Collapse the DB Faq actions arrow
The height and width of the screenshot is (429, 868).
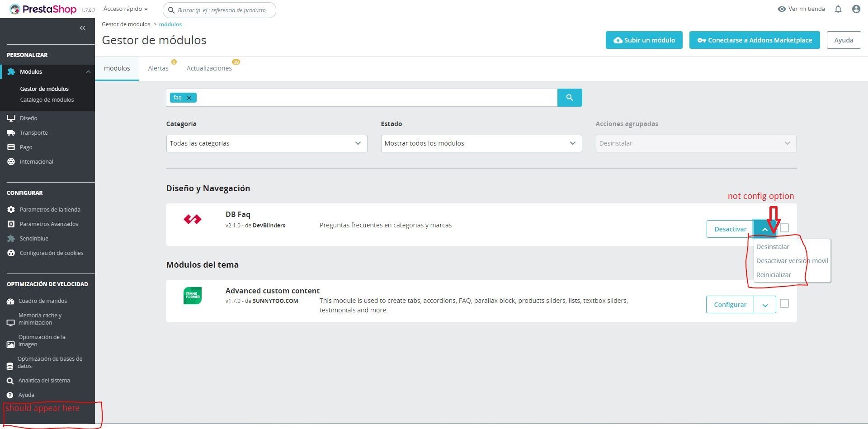pos(764,229)
